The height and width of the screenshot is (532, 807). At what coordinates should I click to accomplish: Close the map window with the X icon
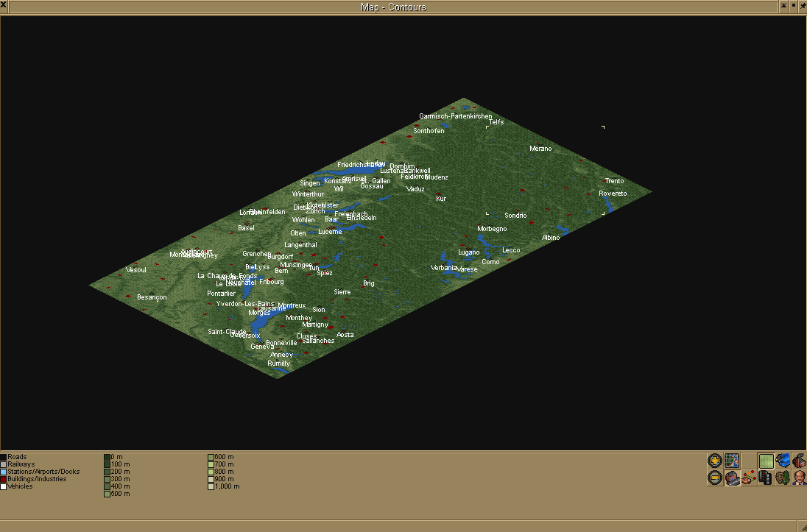click(4, 6)
